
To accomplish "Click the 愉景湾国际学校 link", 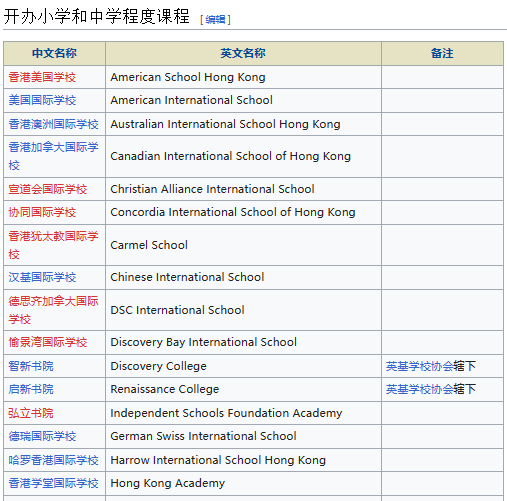I will pyautogui.click(x=48, y=342).
